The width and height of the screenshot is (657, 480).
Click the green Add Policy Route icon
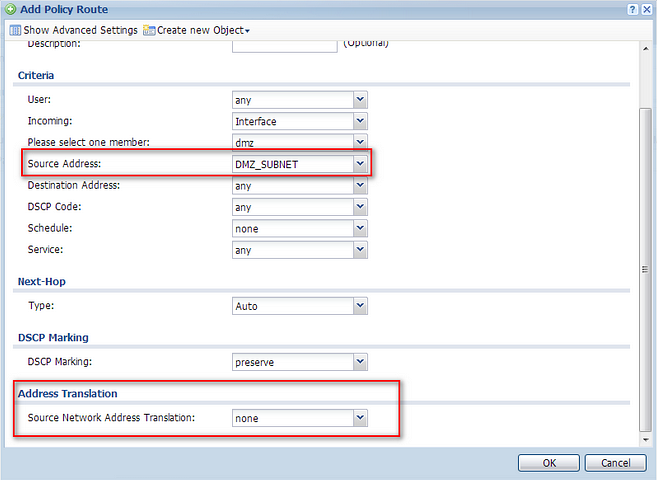coord(9,8)
